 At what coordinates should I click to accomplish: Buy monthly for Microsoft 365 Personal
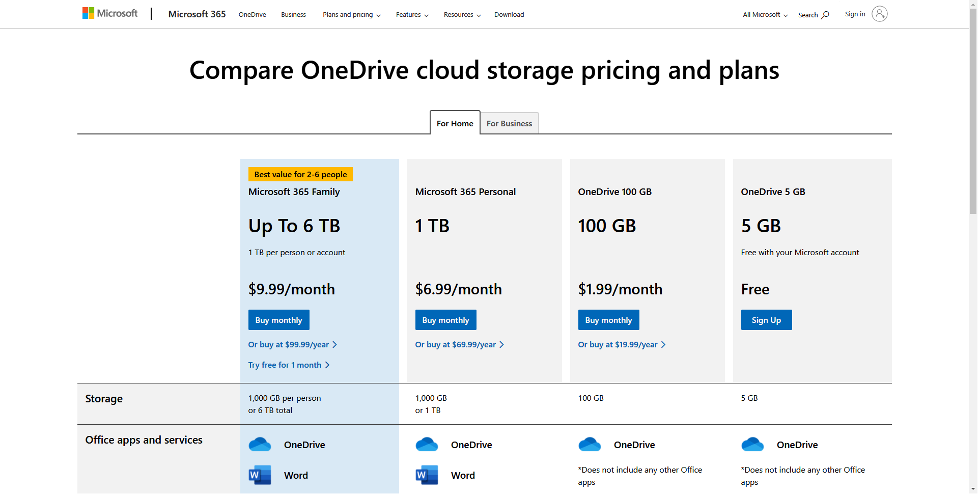pyautogui.click(x=446, y=320)
